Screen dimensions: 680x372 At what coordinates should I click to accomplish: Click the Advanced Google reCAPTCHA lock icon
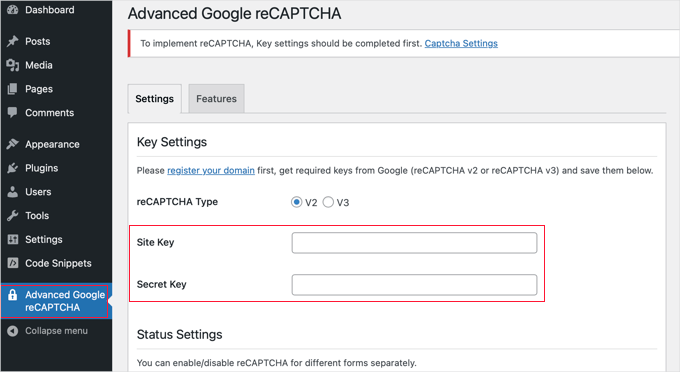[x=13, y=295]
